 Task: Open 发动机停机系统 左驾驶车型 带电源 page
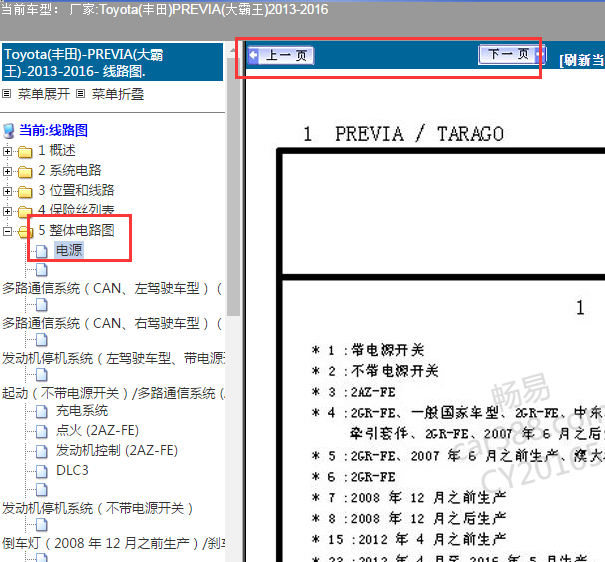(113, 359)
